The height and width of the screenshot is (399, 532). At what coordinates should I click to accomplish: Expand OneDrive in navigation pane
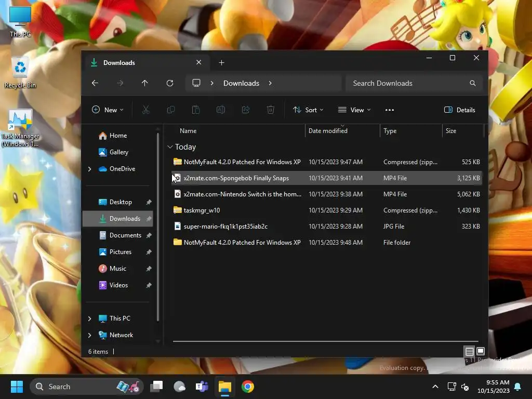tap(89, 169)
